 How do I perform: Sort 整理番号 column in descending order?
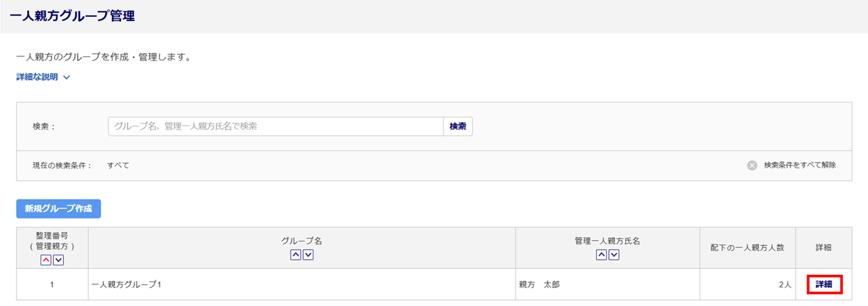tap(58, 260)
